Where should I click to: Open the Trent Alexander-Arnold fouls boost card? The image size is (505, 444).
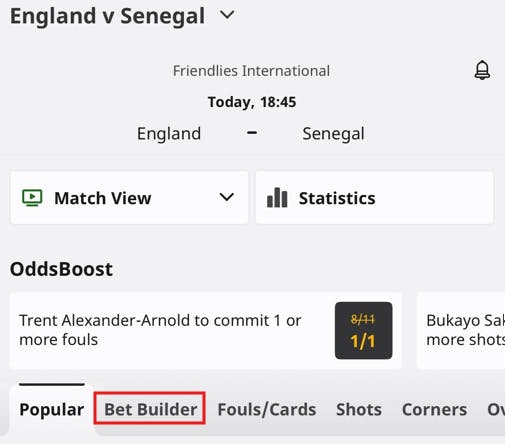pyautogui.click(x=206, y=330)
